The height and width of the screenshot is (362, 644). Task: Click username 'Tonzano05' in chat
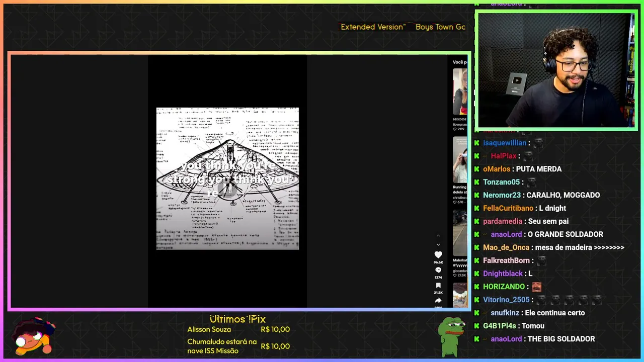click(x=501, y=182)
